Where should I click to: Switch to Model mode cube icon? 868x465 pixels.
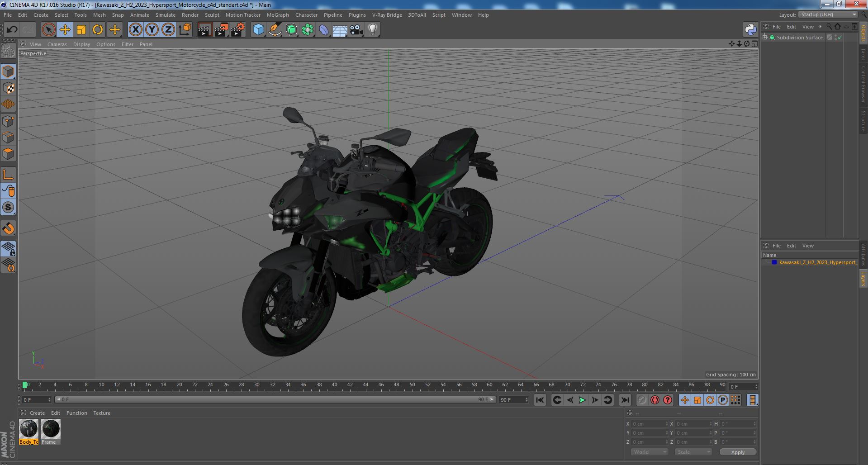pyautogui.click(x=8, y=71)
